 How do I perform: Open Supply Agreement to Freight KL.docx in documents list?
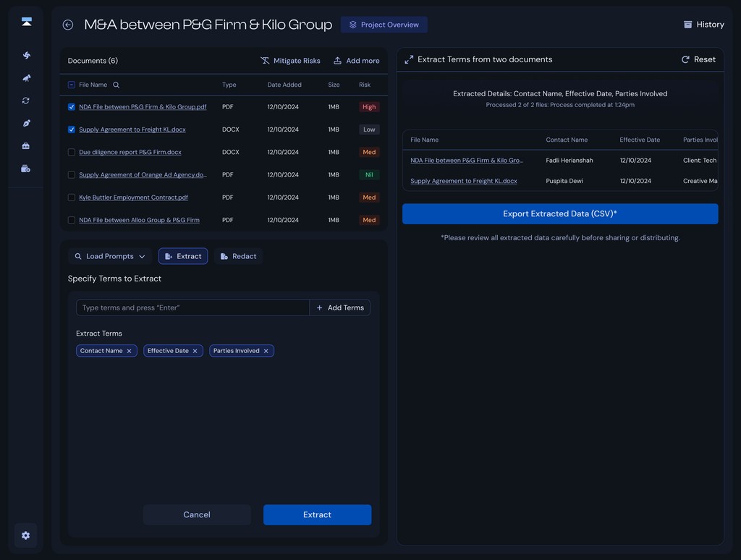[x=132, y=130]
